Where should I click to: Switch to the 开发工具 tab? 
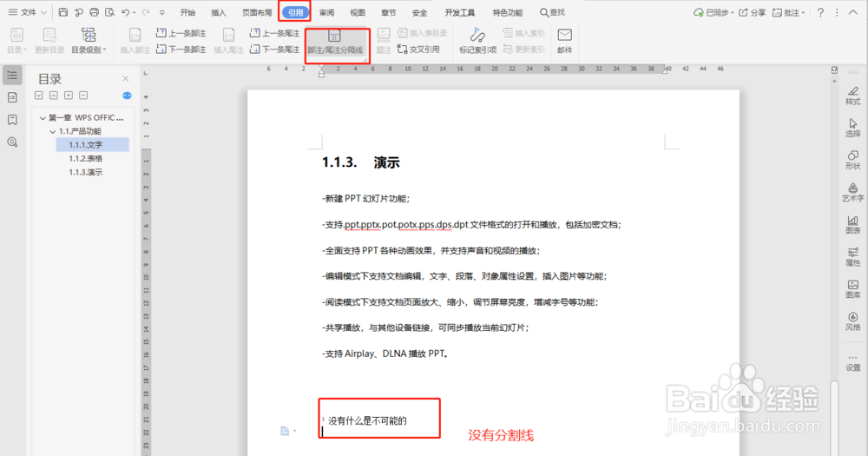tap(460, 12)
